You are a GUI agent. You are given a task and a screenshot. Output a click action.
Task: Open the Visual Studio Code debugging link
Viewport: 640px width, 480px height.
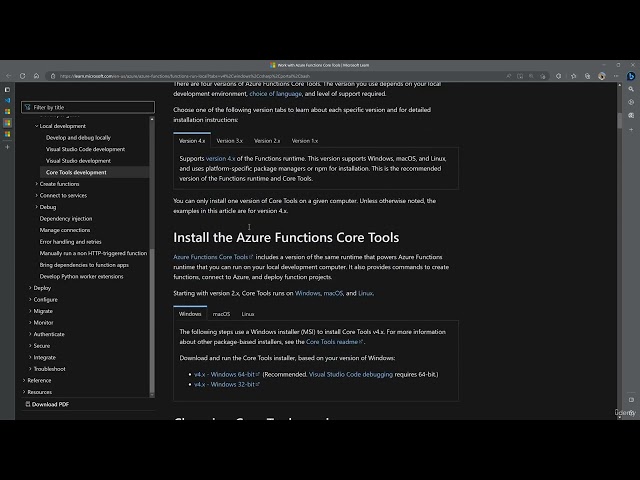(x=351, y=374)
